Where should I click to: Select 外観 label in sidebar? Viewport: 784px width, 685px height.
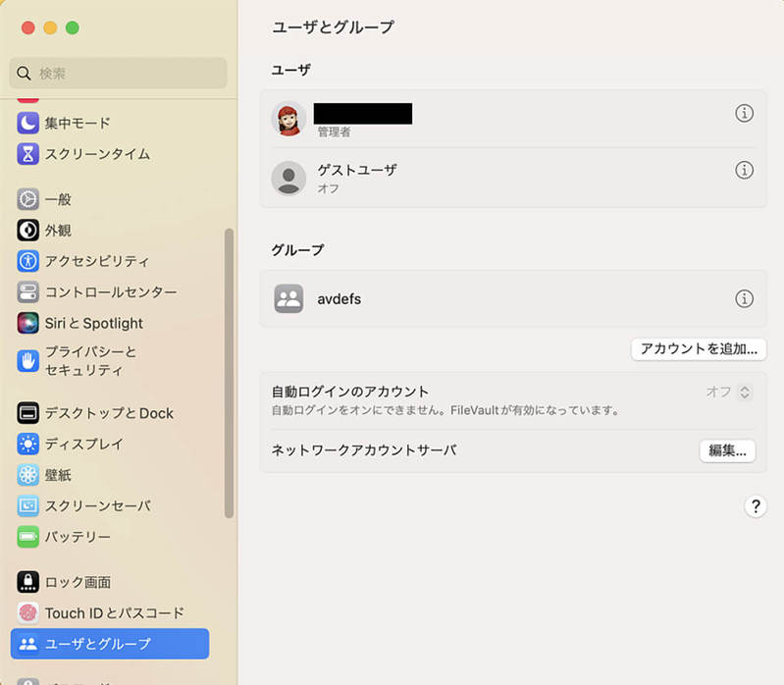point(58,231)
